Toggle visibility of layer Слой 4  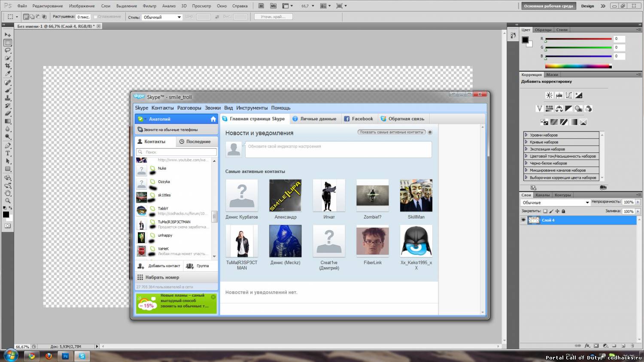tap(523, 220)
